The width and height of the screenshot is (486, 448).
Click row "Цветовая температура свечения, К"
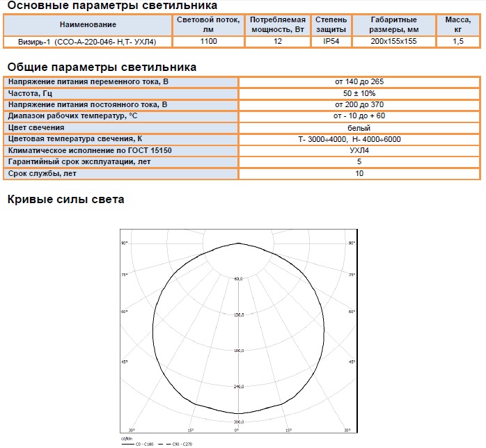pos(121,139)
